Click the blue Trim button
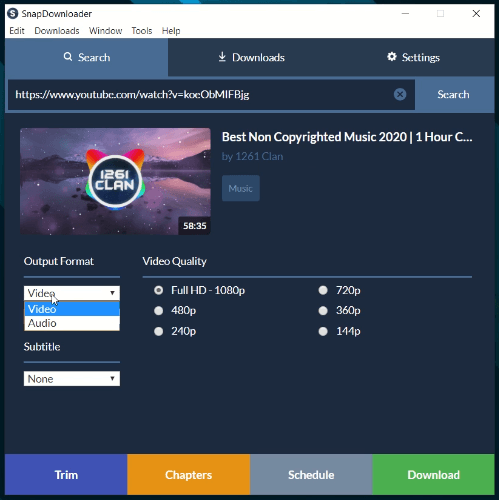This screenshot has width=499, height=500. [x=66, y=475]
